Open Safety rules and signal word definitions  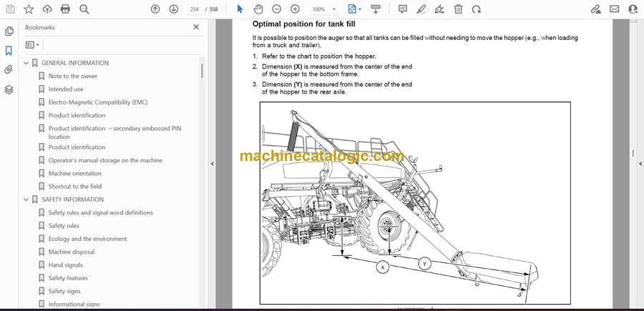coord(101,212)
